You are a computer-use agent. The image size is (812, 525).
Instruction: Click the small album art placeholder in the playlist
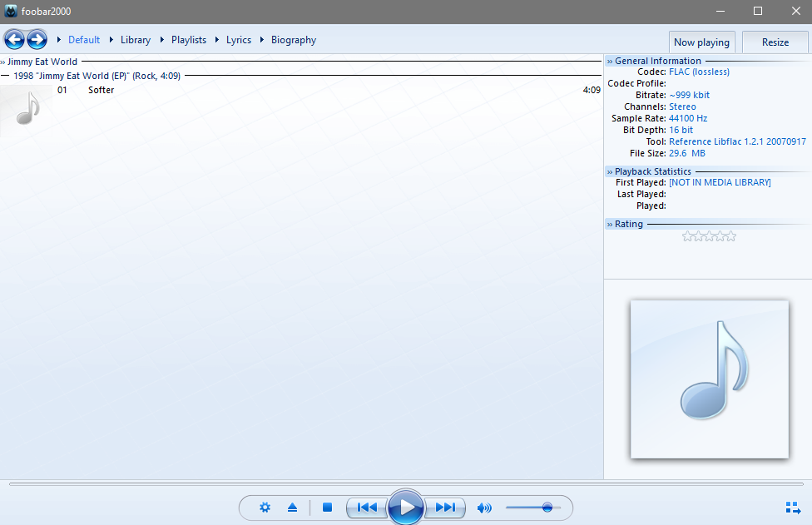[x=27, y=111]
